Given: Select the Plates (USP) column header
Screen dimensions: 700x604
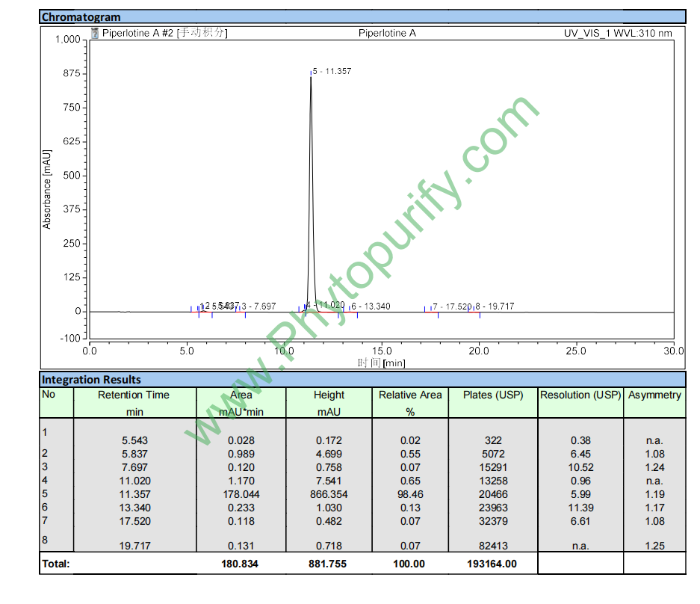Looking at the screenshot, I should click(493, 395).
